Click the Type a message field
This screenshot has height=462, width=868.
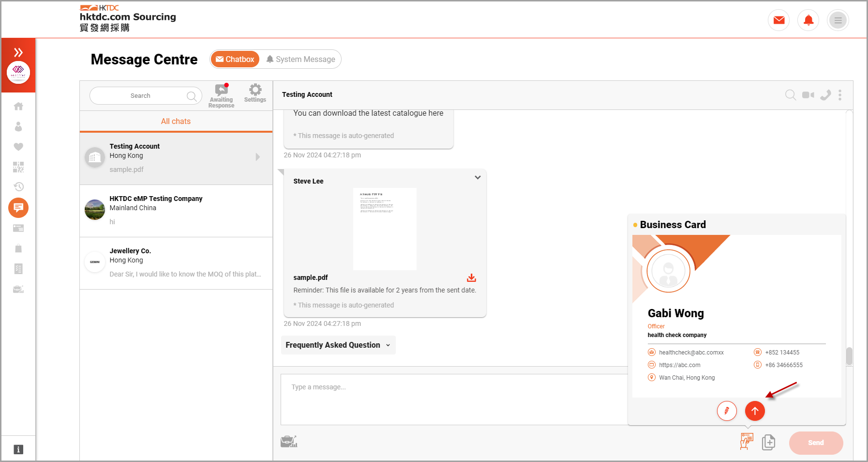click(x=454, y=399)
